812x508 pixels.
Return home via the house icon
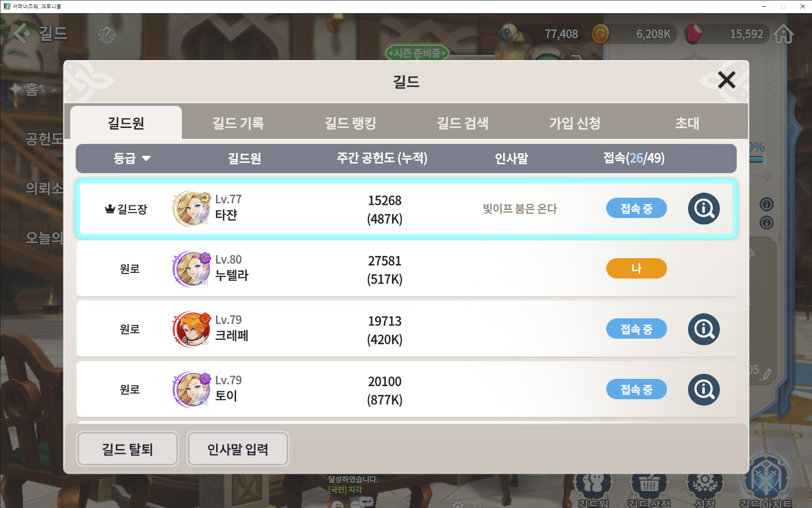click(783, 34)
